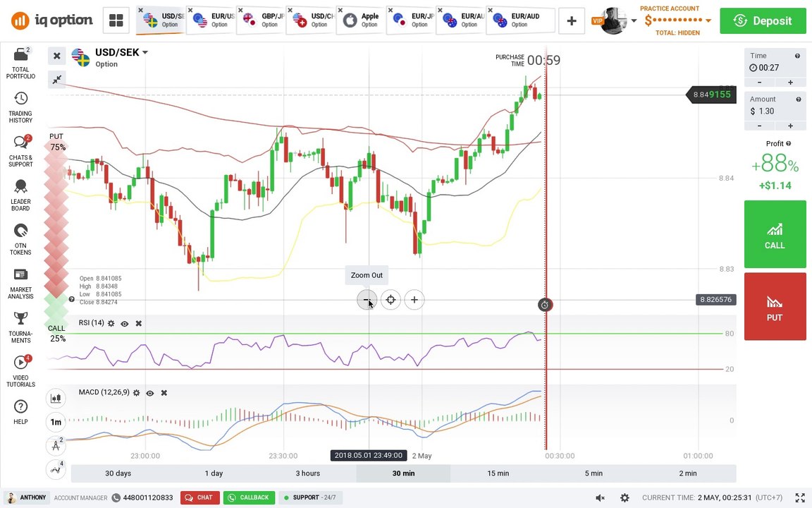Click the trader sentiment help icon
The height and width of the screenshot is (508, 812).
71,299
